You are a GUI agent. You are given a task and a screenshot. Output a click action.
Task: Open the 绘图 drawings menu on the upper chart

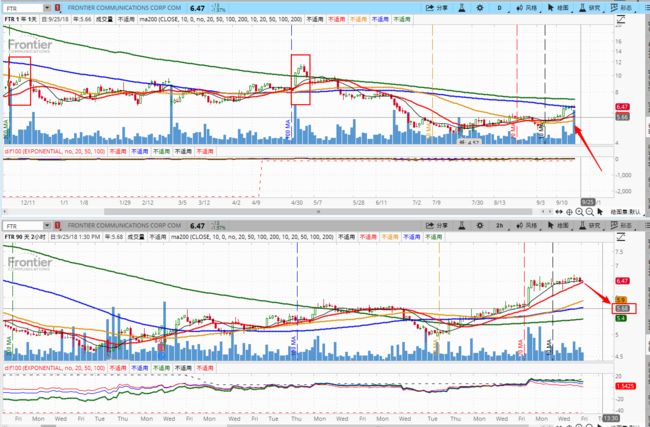point(559,8)
